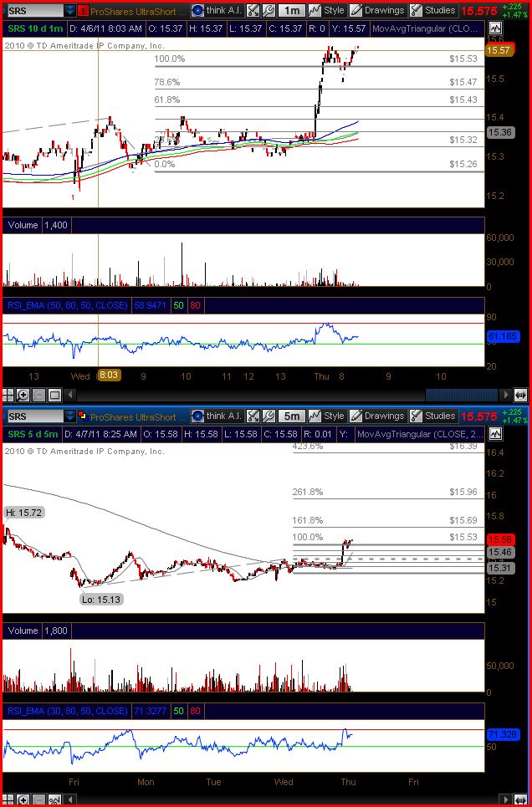The height and width of the screenshot is (807, 532).
Task: Open think A.I. in top chart toolbar
Action: (217, 10)
